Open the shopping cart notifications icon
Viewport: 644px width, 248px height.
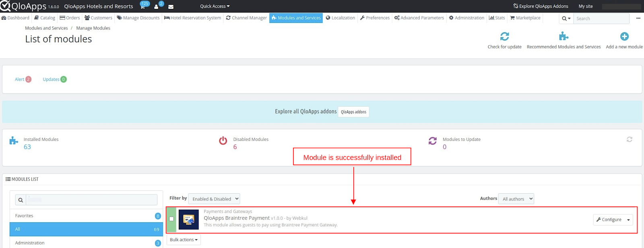[143, 6]
